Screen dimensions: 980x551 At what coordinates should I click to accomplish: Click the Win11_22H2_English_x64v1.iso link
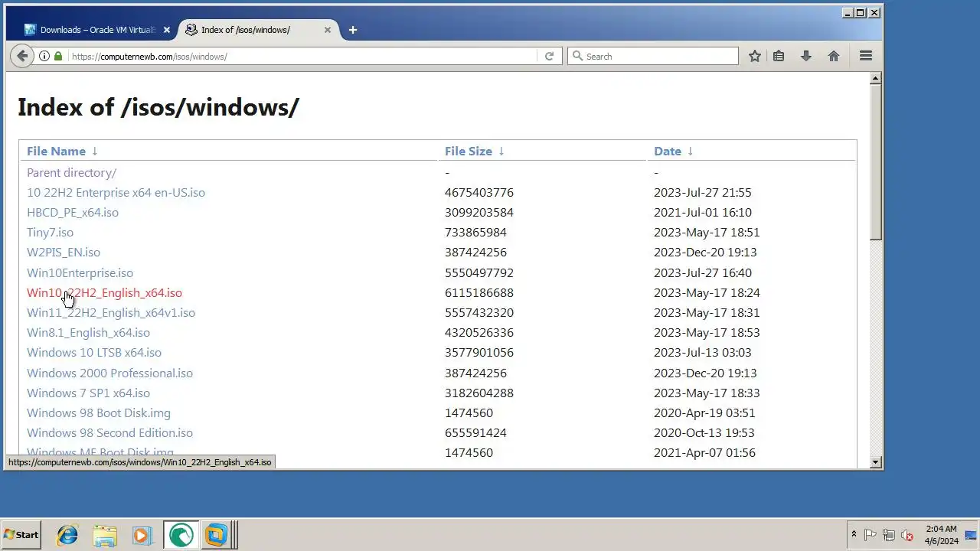(111, 313)
